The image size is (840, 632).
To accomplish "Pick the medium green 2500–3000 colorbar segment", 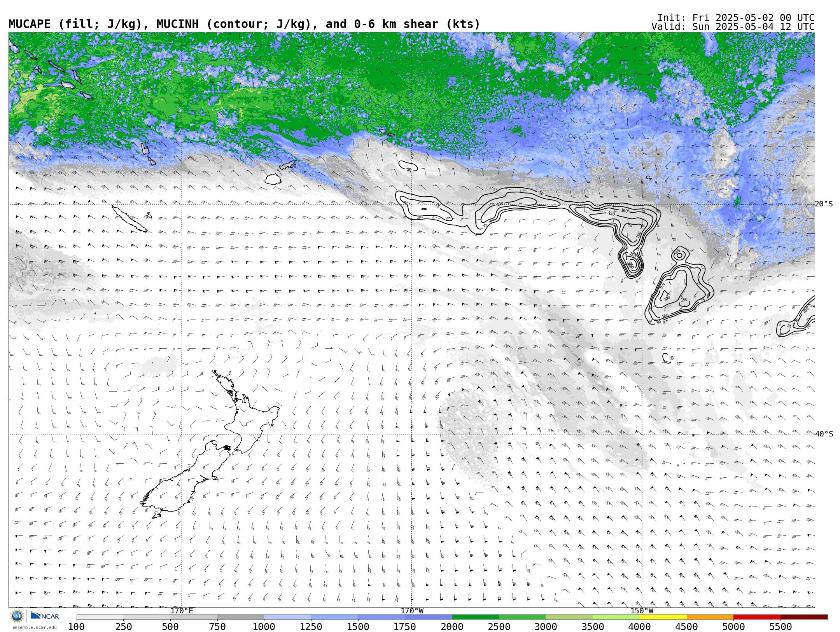I will (522, 617).
